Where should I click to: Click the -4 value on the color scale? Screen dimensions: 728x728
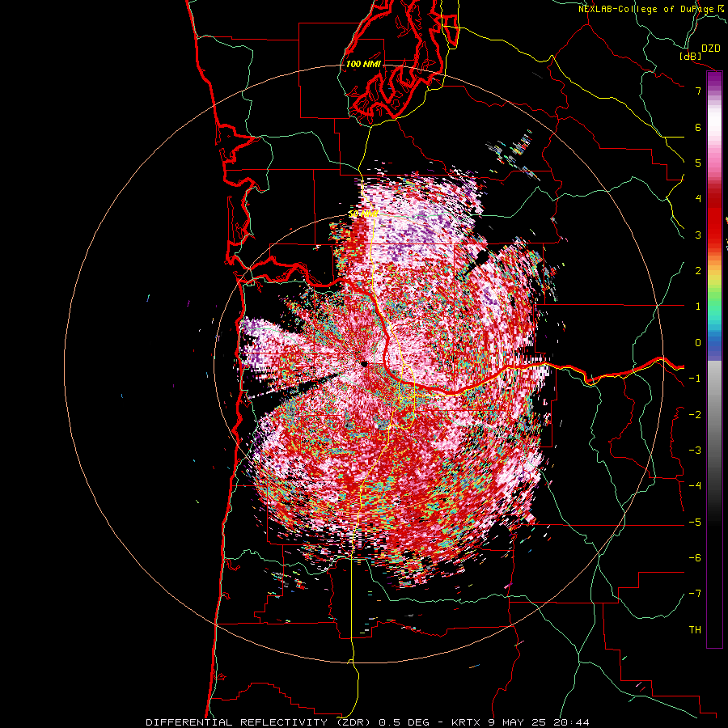[x=695, y=485]
